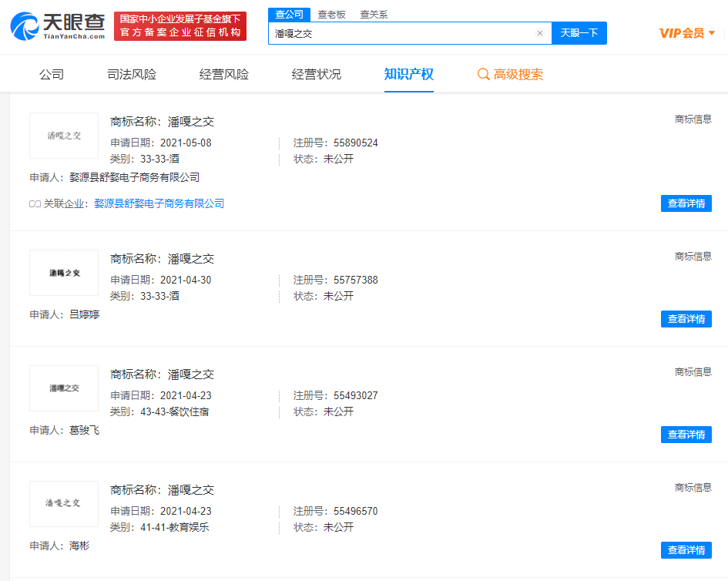This screenshot has height=581, width=728.
Task: Open the 经营风险 tab
Action: coord(224,75)
